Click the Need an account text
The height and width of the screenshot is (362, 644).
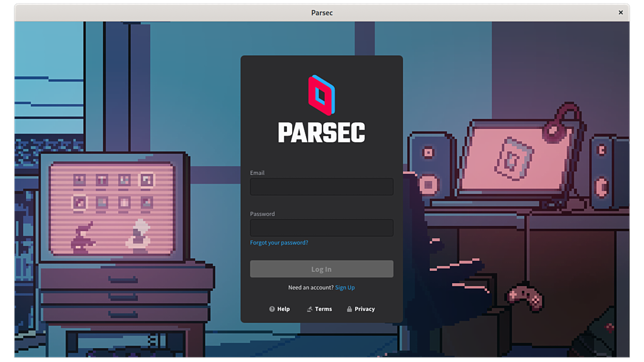[310, 287]
